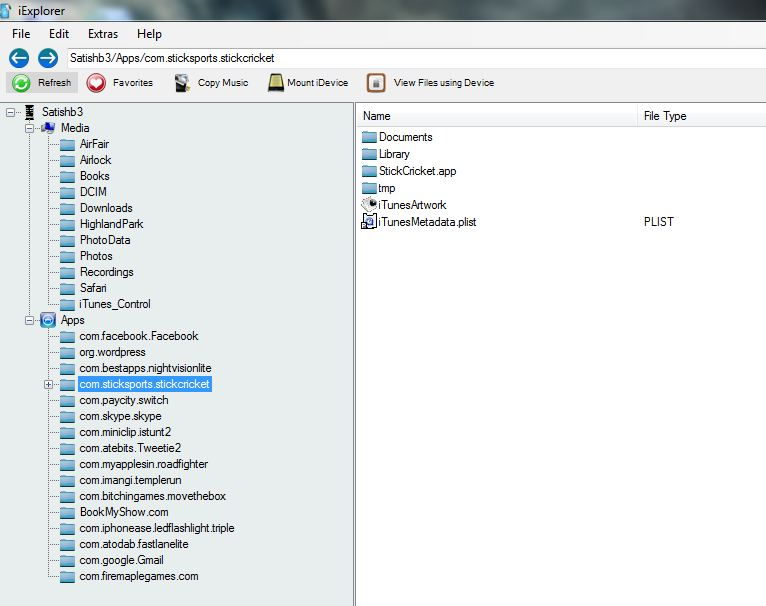Expand the com.sticksports.stickcricket node
The width and height of the screenshot is (766, 606).
point(48,384)
